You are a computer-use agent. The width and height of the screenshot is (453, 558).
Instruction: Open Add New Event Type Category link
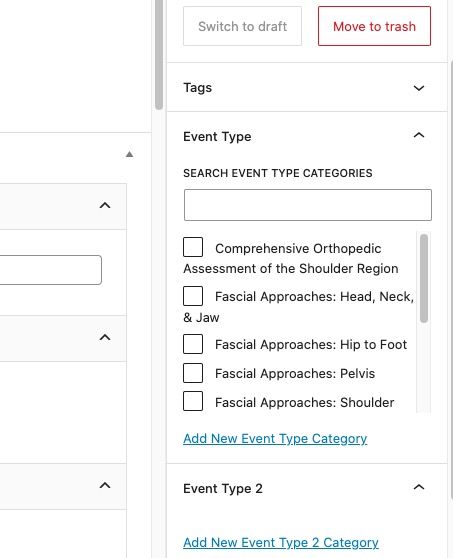pyautogui.click(x=275, y=438)
